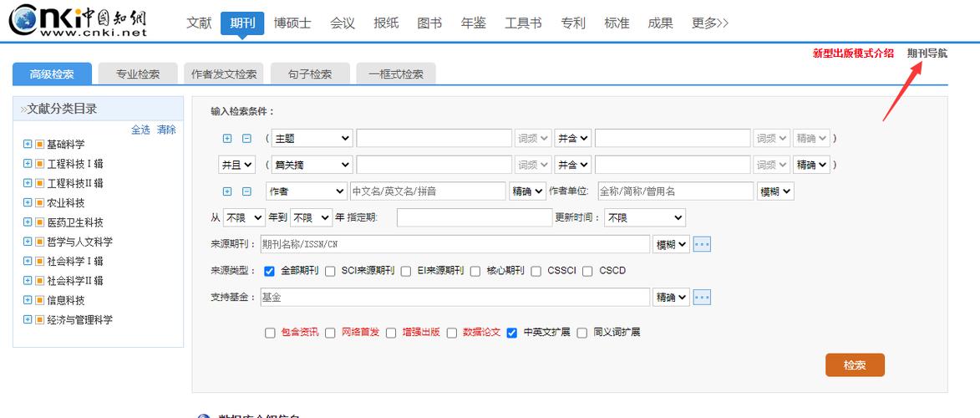Toggle the orange checkbox for 基础科学
Image resolution: width=980 pixels, height=418 pixels.
point(39,144)
